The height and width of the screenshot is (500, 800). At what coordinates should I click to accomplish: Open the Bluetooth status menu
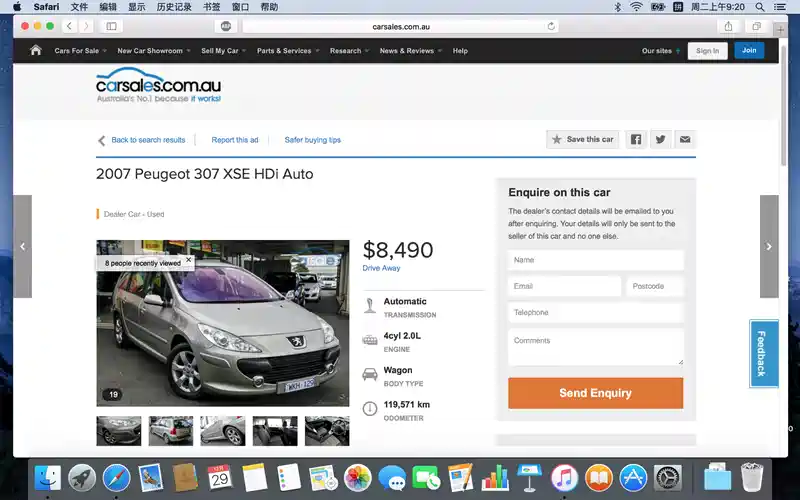click(617, 7)
